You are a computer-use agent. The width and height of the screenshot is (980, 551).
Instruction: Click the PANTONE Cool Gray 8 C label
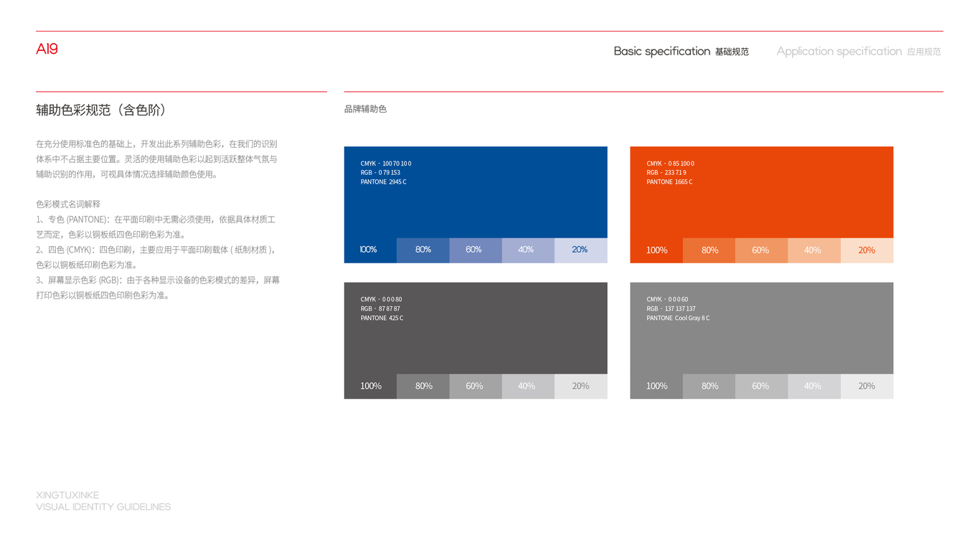click(678, 318)
